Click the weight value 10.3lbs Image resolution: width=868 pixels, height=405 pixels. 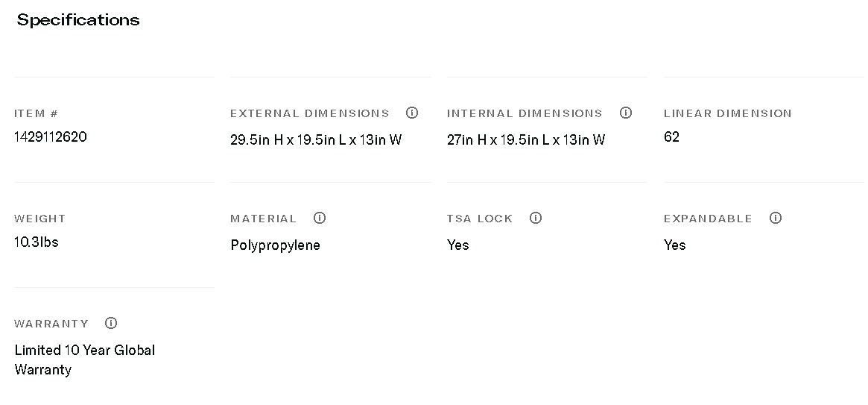pyautogui.click(x=37, y=242)
